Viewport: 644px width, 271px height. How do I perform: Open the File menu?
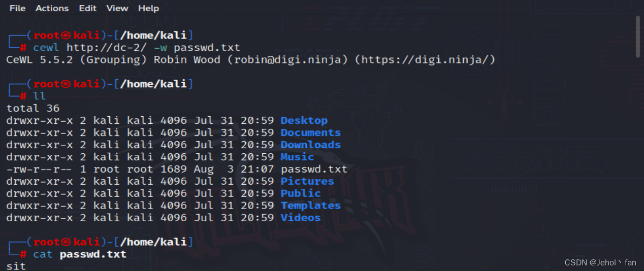17,8
